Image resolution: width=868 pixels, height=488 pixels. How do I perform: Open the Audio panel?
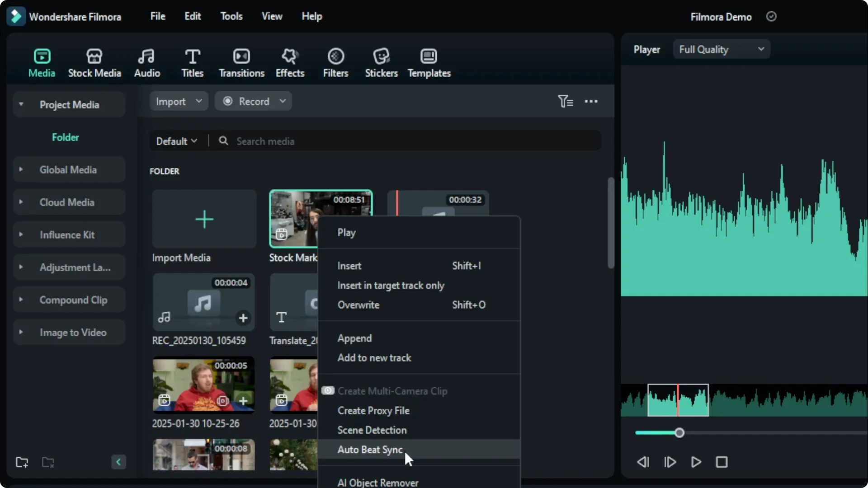(x=146, y=62)
